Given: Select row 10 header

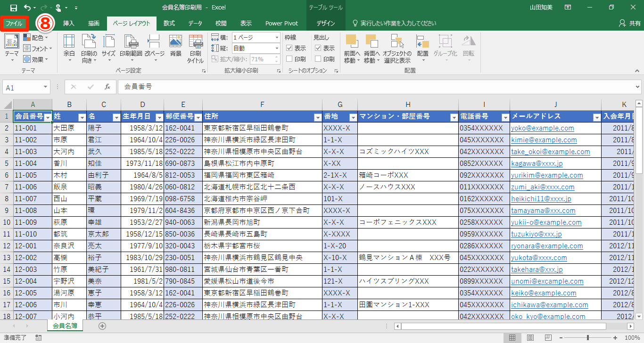Looking at the screenshot, I should [7, 222].
